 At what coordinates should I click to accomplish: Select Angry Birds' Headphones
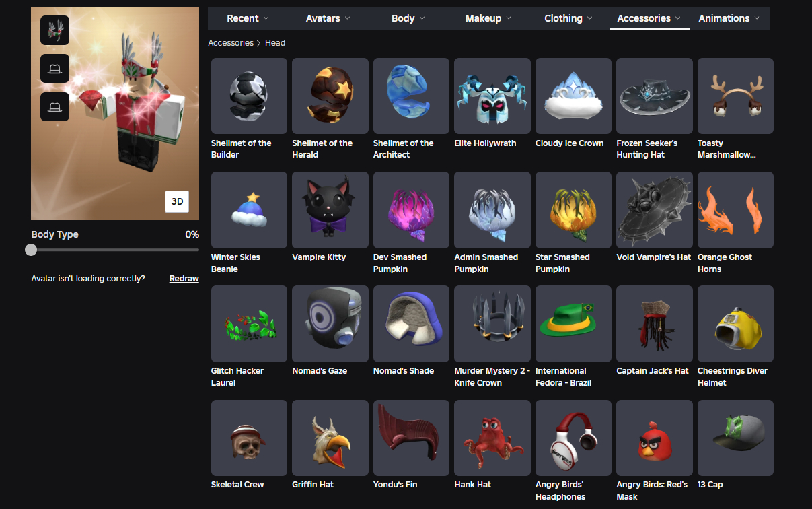[573, 438]
